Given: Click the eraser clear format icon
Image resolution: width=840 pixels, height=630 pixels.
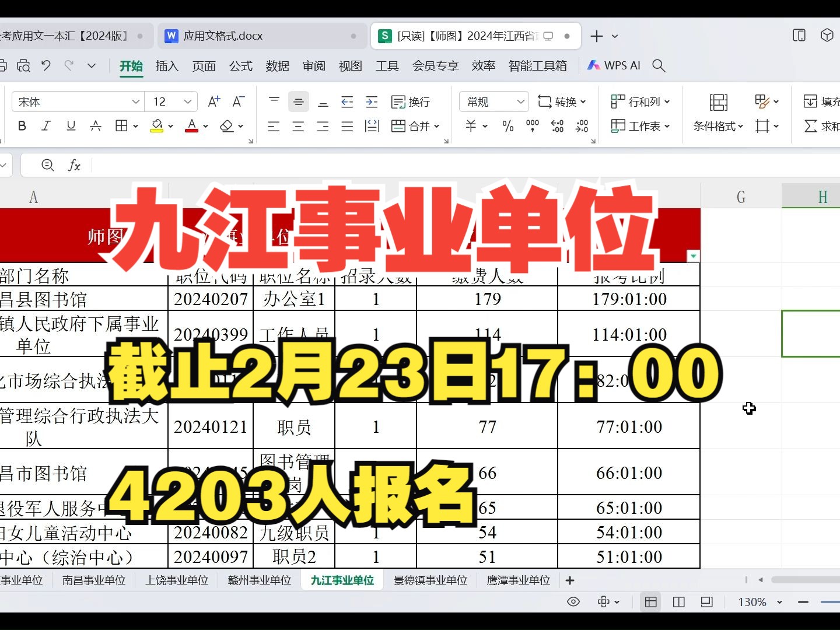Looking at the screenshot, I should [226, 126].
